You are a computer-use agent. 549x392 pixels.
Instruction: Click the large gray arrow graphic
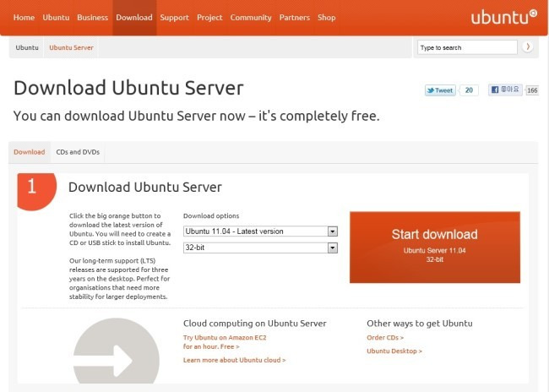tap(117, 351)
